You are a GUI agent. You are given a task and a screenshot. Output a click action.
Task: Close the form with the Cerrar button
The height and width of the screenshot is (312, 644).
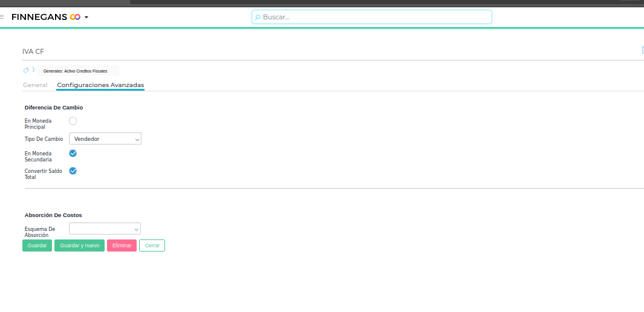(152, 245)
